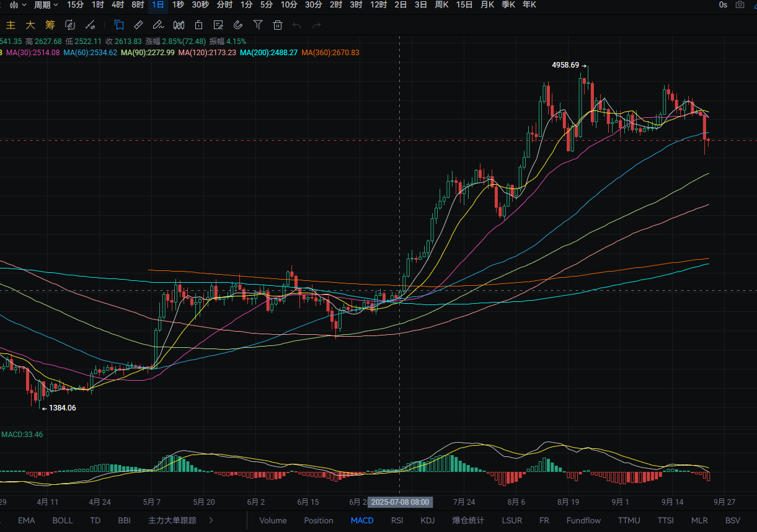Open the filter funnel icon
Viewport: 757px width, 532px height.
258,25
